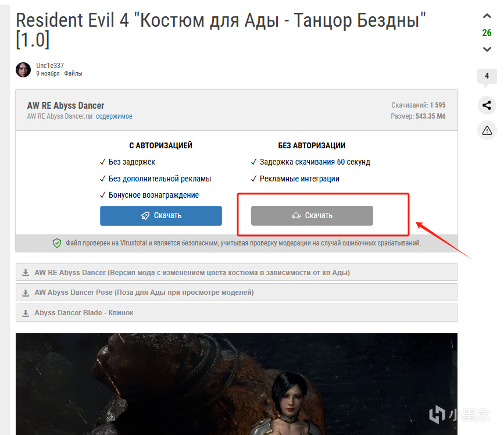Click the download icon beside Abyss Dancer Blade
This screenshot has height=435, width=504.
coord(26,313)
